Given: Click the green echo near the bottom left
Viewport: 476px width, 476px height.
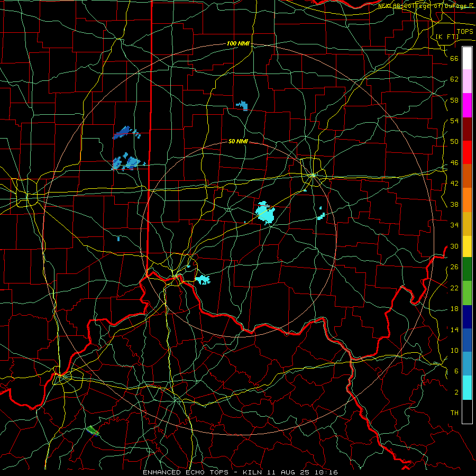Looking at the screenshot, I should tap(92, 431).
